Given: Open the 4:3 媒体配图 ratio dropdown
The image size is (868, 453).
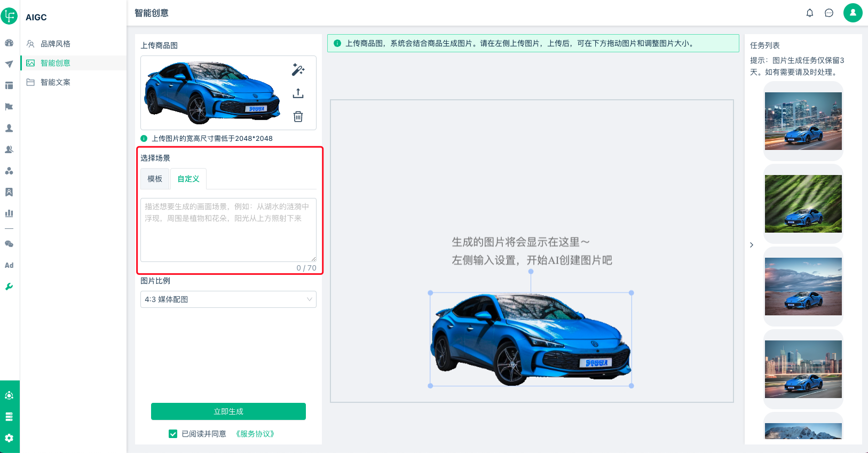Looking at the screenshot, I should (228, 299).
